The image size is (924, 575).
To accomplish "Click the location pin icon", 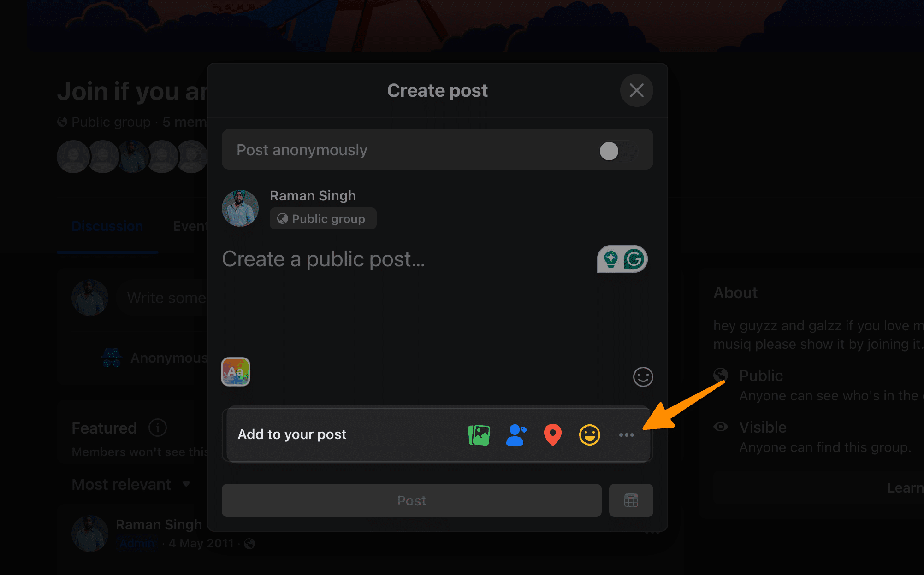I will click(552, 434).
